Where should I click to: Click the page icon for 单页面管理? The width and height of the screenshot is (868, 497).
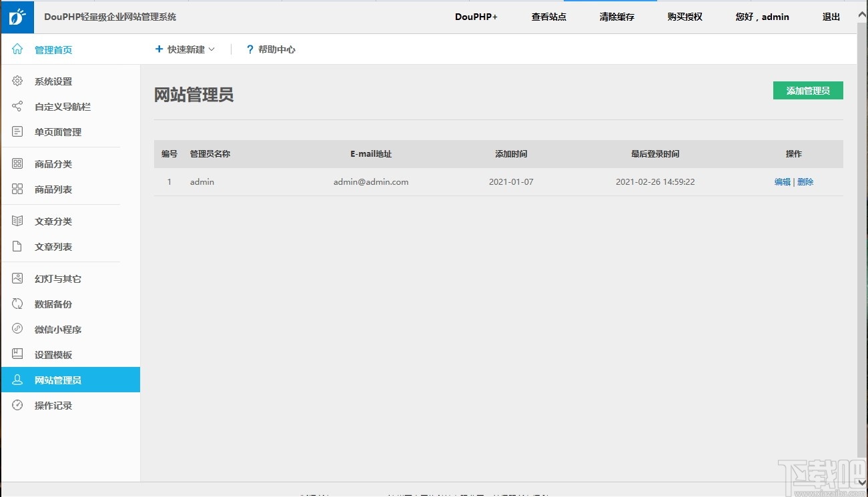point(17,132)
